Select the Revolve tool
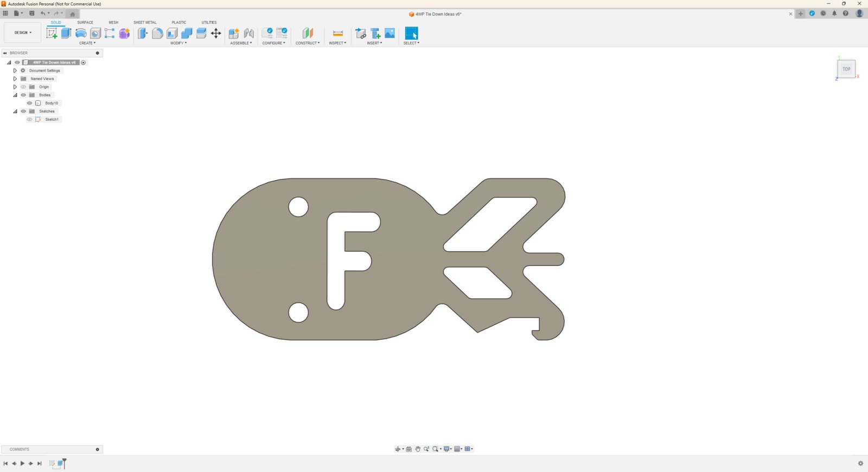The width and height of the screenshot is (868, 472). pyautogui.click(x=81, y=33)
